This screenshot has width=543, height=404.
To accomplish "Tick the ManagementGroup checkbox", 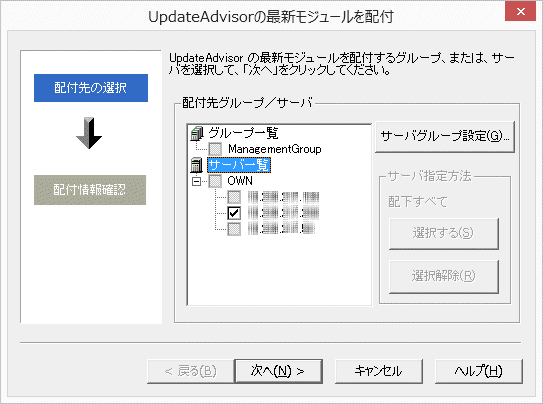I will coord(215,149).
